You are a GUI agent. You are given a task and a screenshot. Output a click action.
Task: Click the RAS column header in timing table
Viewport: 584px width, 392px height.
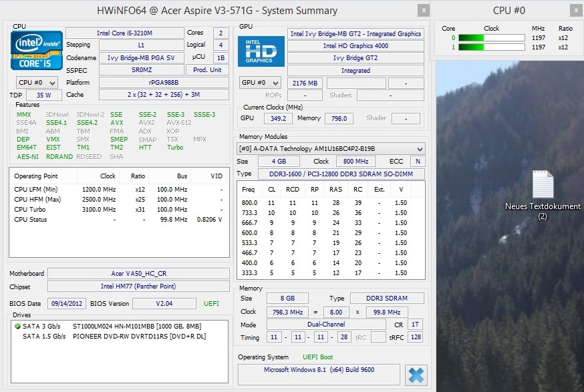click(335, 190)
